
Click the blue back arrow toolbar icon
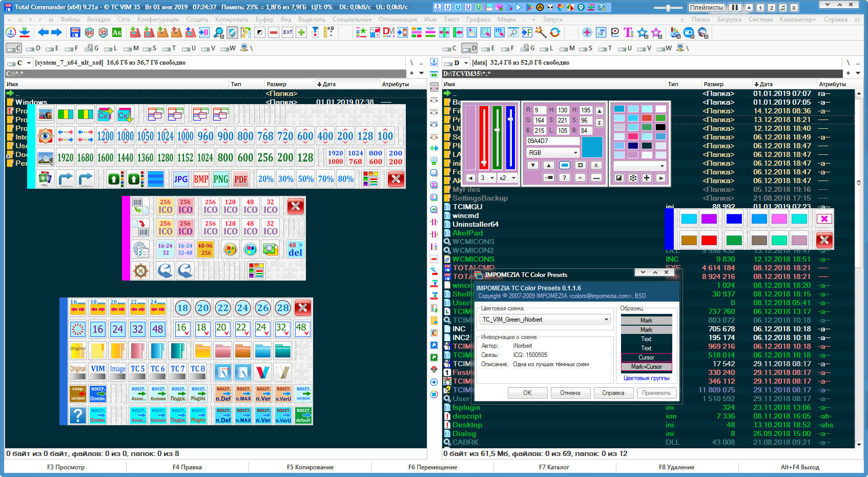click(x=43, y=32)
